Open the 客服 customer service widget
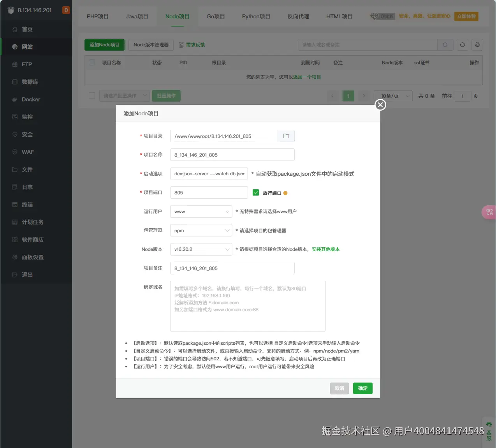Viewport: 496px width, 448px height. tap(489, 432)
